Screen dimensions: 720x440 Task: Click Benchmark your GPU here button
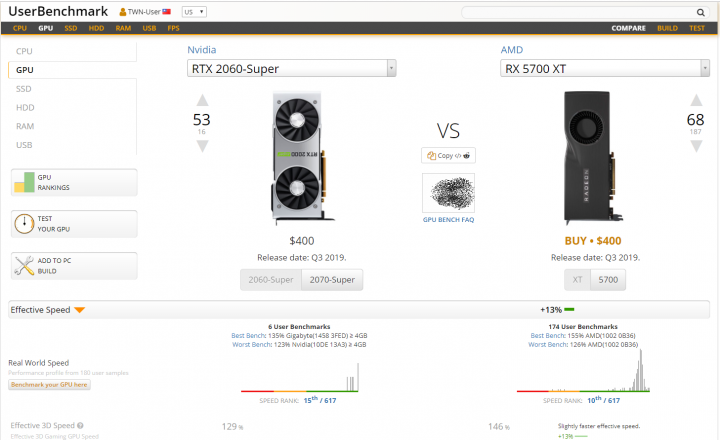49,384
